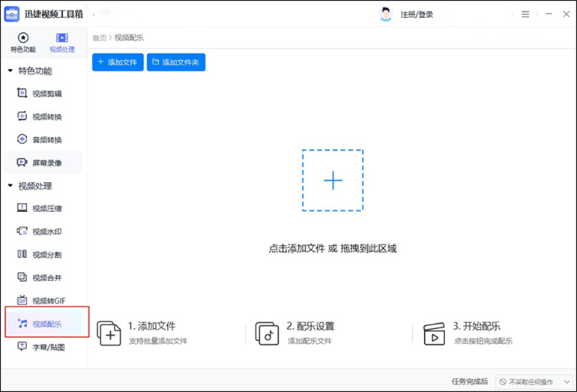The image size is (577, 392).
Task: Minimize the window
Action: click(x=549, y=14)
